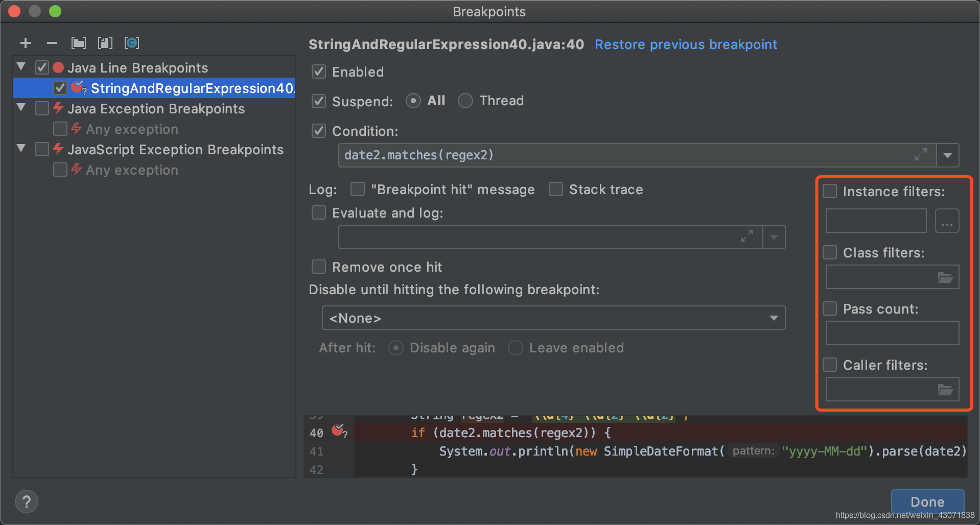
Task: Click the line 40 breakpoint gutter icon
Action: [339, 431]
